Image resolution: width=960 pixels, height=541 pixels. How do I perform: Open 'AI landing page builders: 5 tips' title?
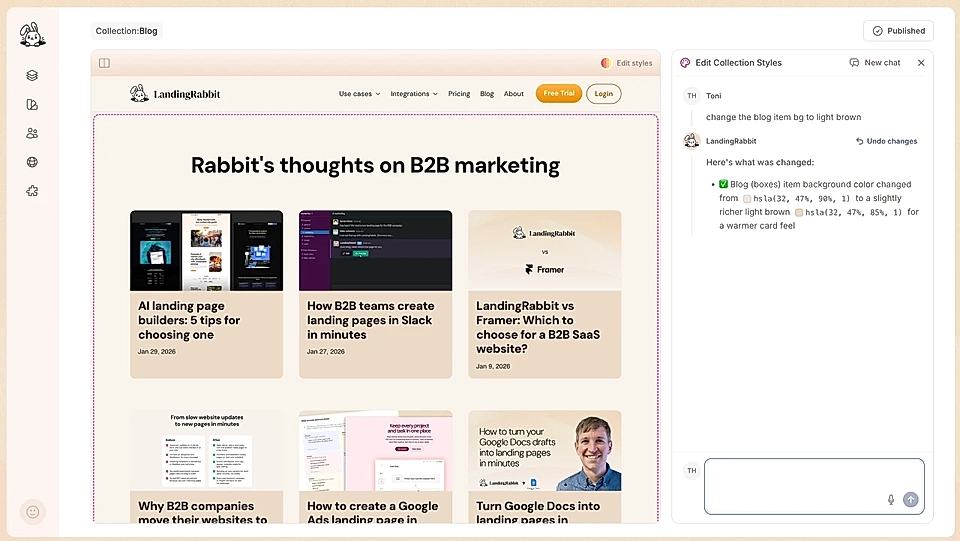click(x=189, y=320)
